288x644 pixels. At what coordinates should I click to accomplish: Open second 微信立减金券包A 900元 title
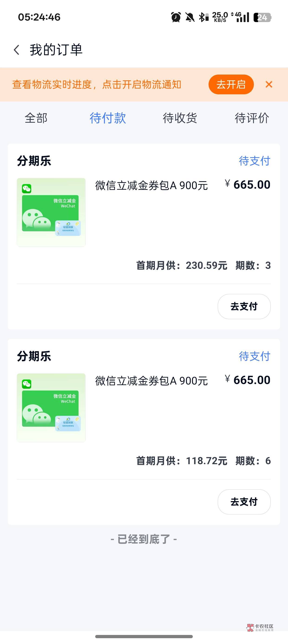[x=151, y=381]
